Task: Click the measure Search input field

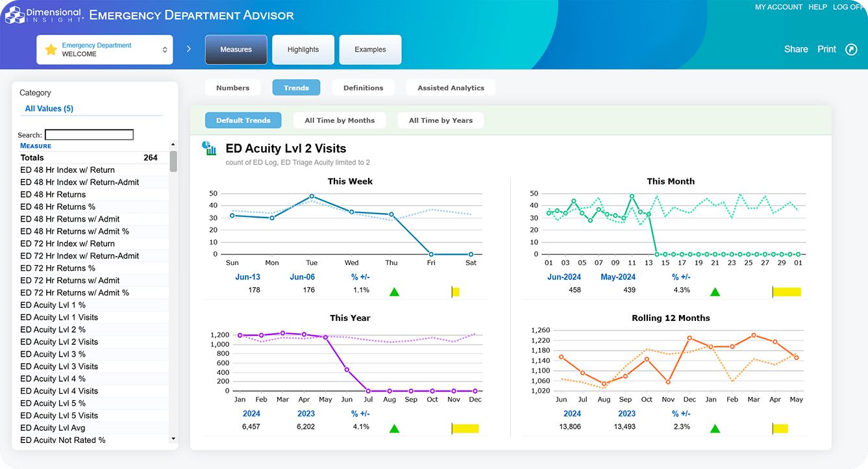Action: 89,135
